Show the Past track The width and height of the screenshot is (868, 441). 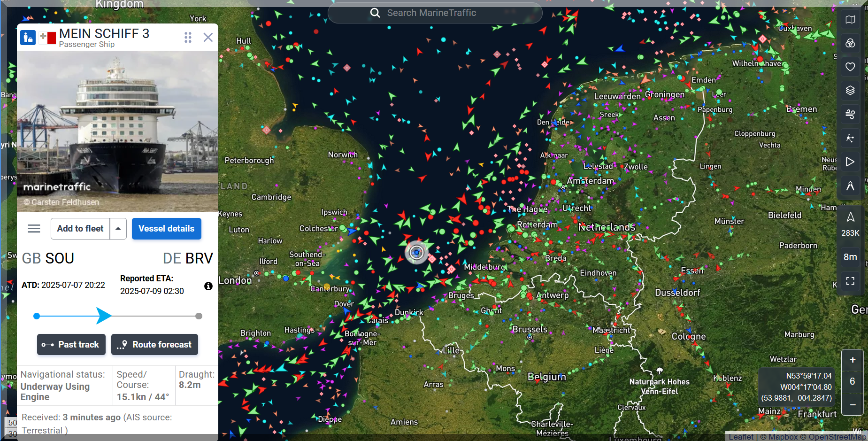pos(71,345)
